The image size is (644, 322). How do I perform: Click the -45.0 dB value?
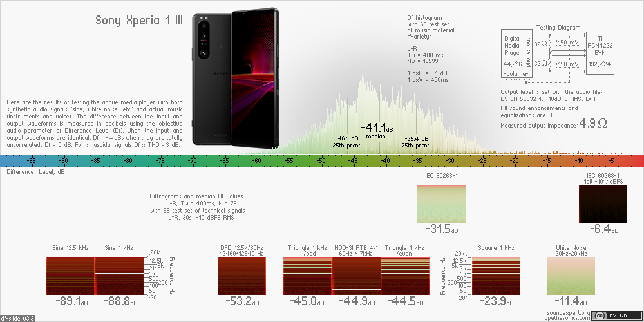[x=306, y=301]
